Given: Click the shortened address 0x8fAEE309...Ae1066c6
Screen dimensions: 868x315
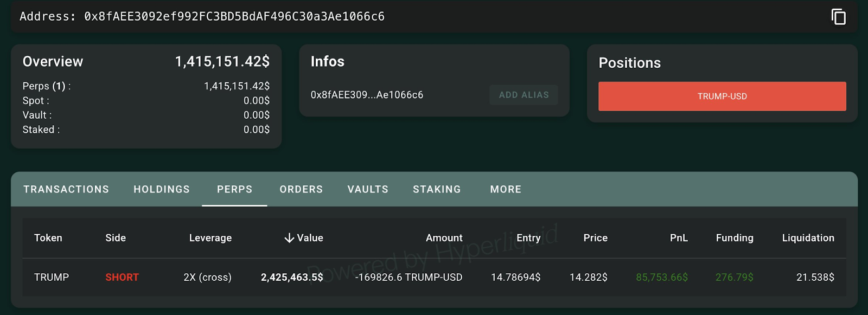Looking at the screenshot, I should pos(367,95).
